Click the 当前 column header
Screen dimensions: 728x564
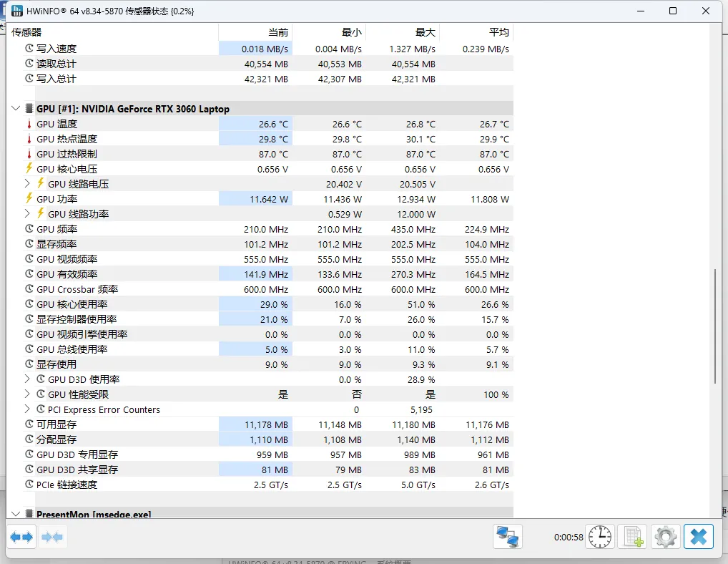[x=255, y=32]
